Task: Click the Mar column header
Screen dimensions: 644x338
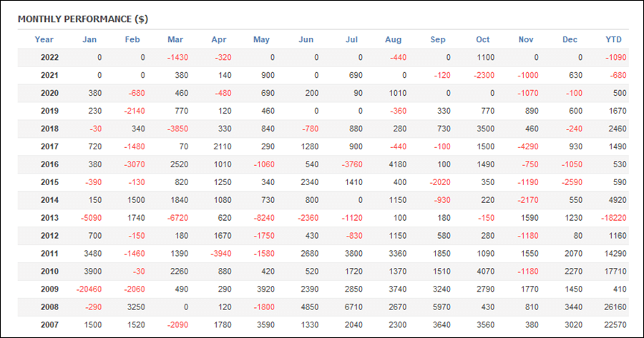Action: coord(175,39)
